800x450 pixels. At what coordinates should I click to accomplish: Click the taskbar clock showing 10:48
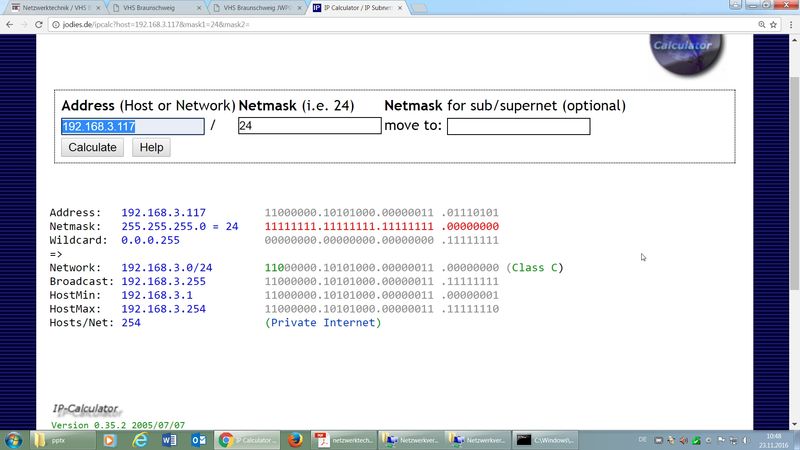click(x=773, y=440)
